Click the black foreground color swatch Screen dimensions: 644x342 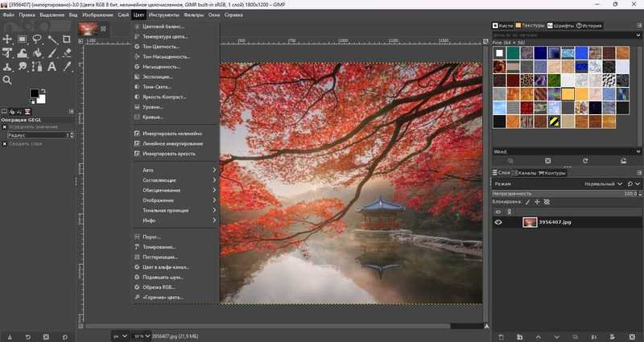[x=35, y=94]
